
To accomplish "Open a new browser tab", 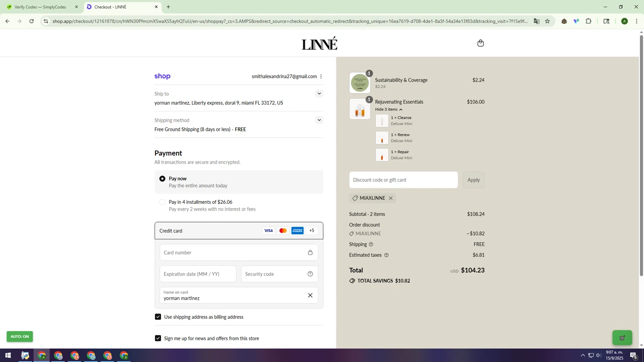I will (168, 7).
